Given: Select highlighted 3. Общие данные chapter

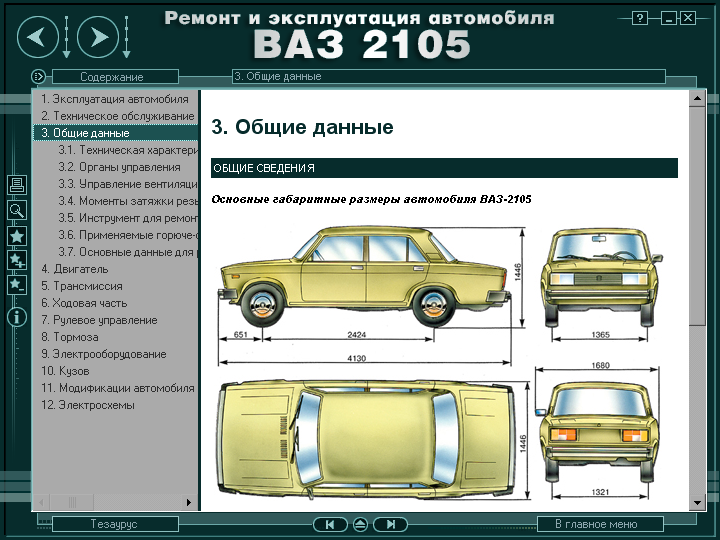Looking at the screenshot, I should (x=115, y=133).
